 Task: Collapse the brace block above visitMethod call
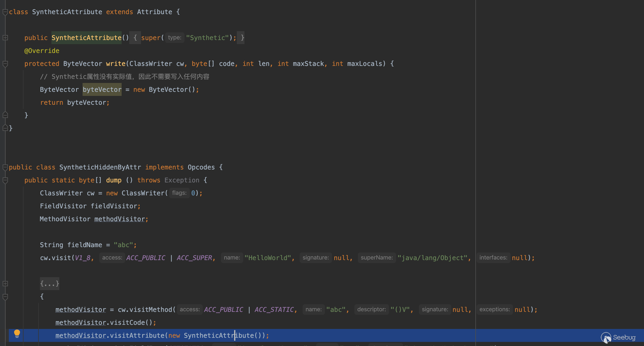5,297
